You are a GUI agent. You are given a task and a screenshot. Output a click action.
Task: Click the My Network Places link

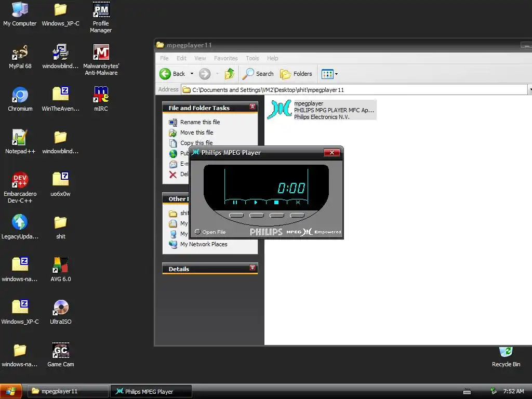tap(204, 244)
